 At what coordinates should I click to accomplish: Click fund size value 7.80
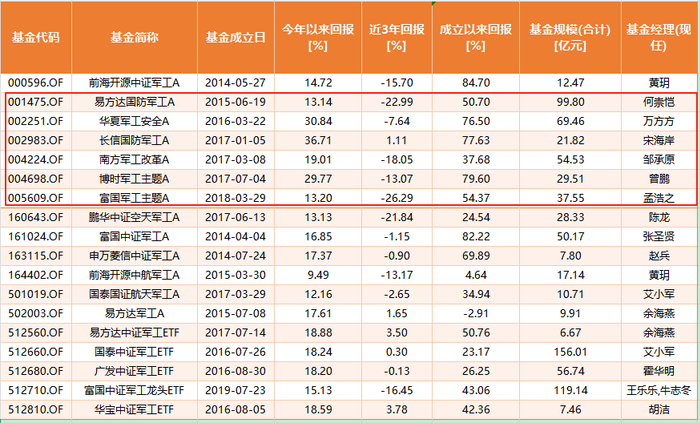click(570, 256)
